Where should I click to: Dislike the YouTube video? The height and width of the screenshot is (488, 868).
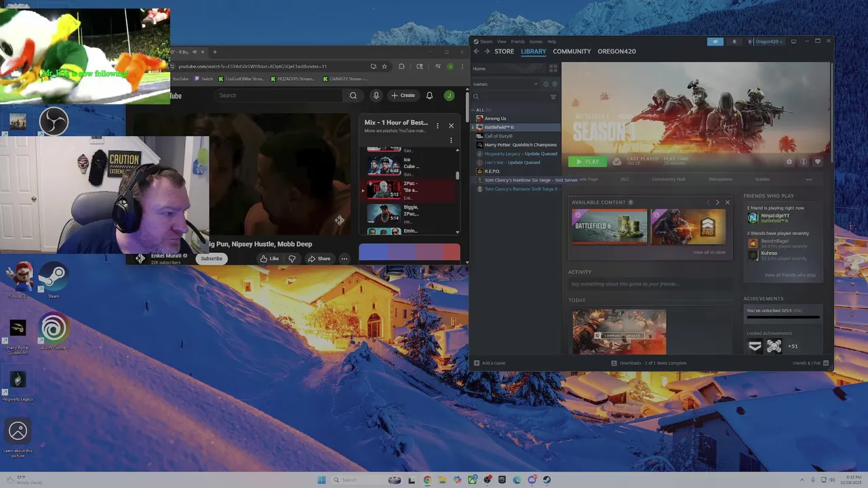tap(292, 258)
